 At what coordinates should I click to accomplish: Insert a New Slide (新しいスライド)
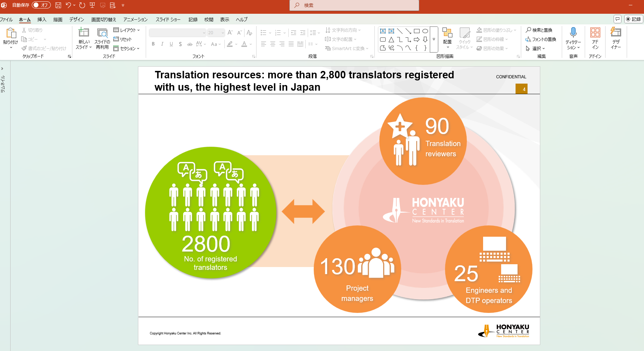[x=84, y=38]
